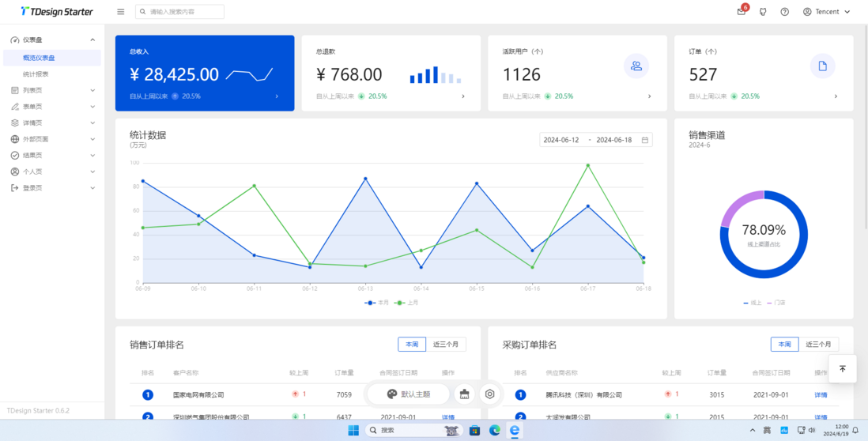Click the 活跃用户 users icon

coord(636,66)
